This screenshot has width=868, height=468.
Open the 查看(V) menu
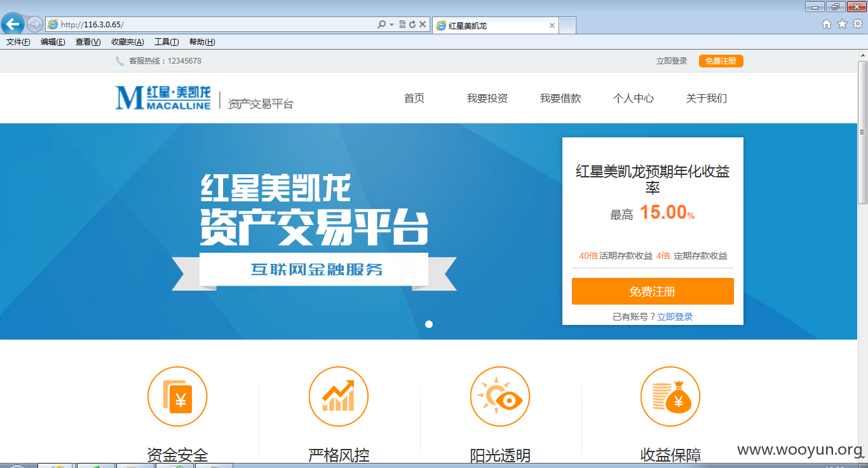pyautogui.click(x=88, y=42)
